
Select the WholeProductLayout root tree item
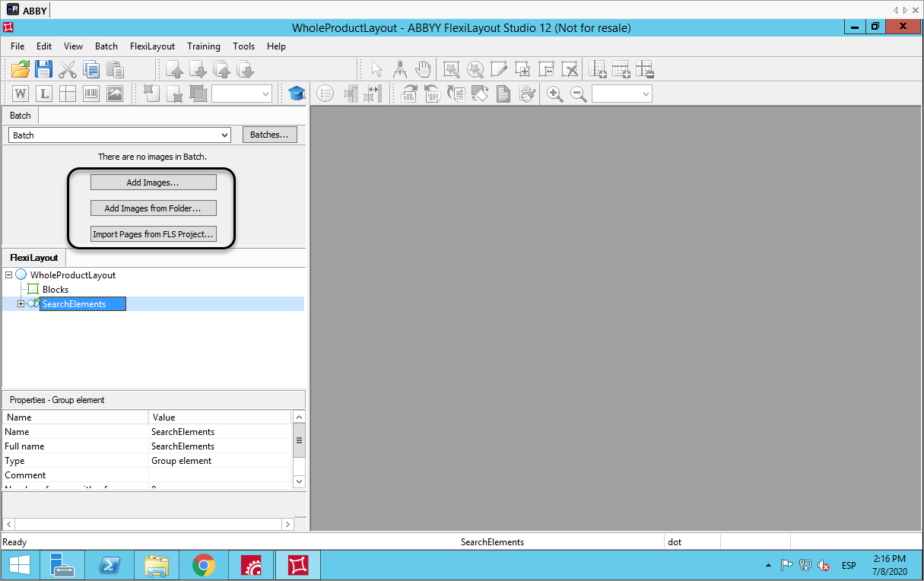[x=73, y=275]
